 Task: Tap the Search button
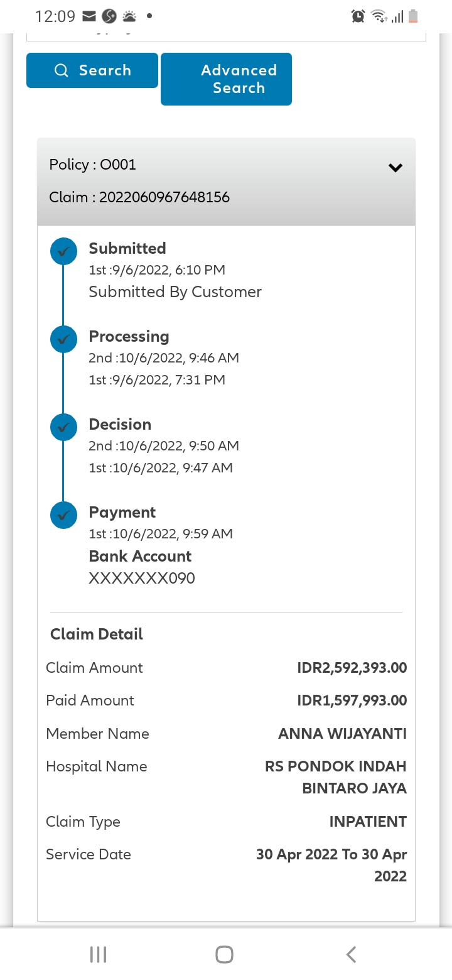coord(92,70)
